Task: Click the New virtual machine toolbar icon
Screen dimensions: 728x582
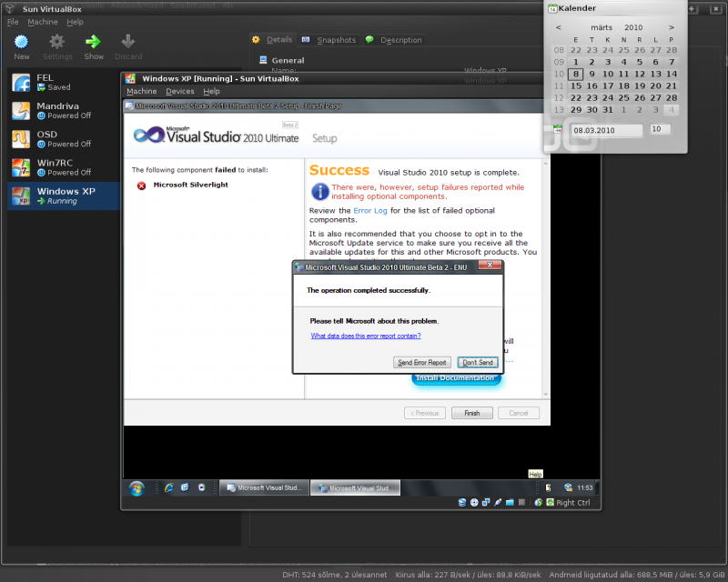Action: 21,42
